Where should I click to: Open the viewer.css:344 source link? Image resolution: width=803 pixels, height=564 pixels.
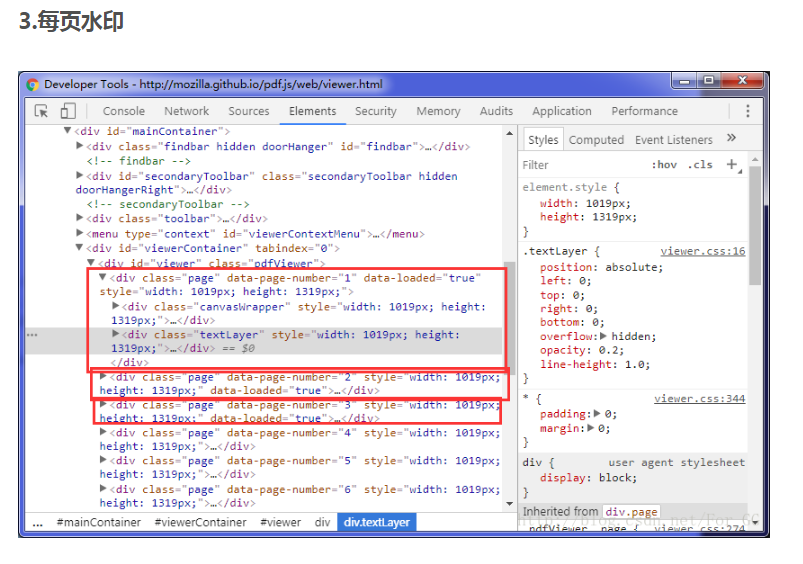tap(700, 399)
